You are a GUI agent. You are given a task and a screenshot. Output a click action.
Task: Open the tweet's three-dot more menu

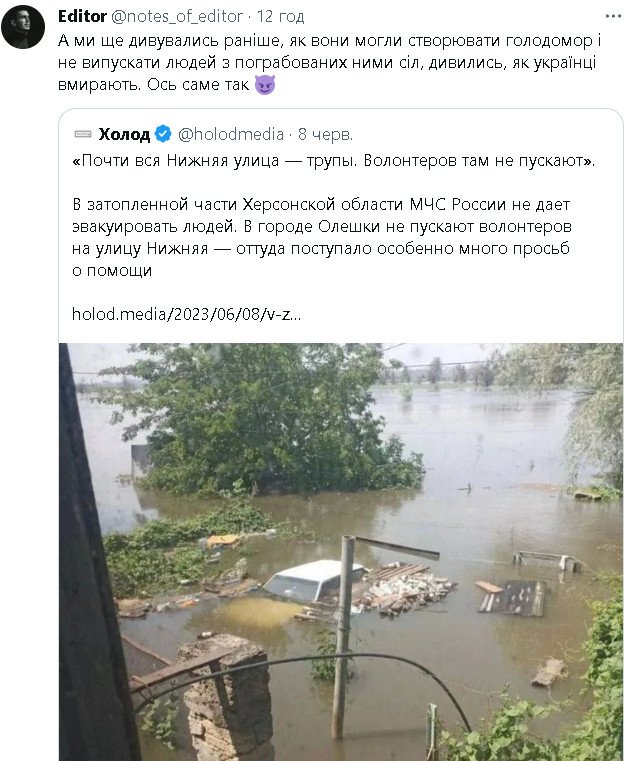(611, 17)
